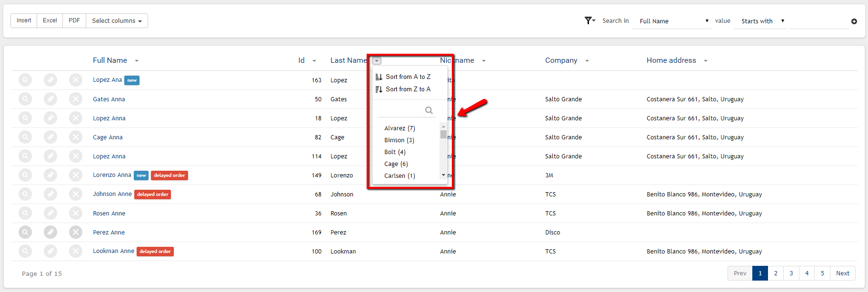Click the filter list scrollbar down arrow
The height and width of the screenshot is (292, 868).
point(443,175)
